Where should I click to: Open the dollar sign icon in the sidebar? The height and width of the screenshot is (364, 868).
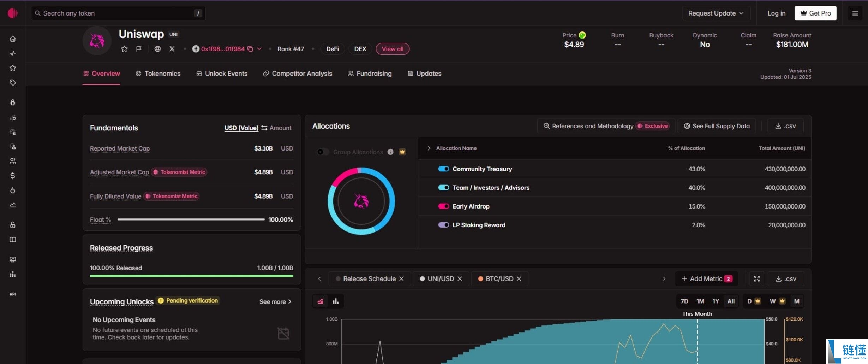click(x=13, y=176)
